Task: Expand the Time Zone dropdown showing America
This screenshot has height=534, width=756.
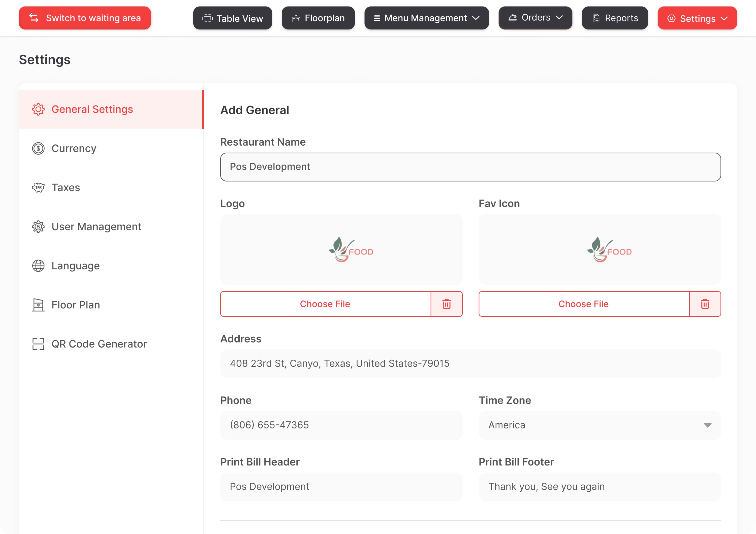Action: pos(708,425)
